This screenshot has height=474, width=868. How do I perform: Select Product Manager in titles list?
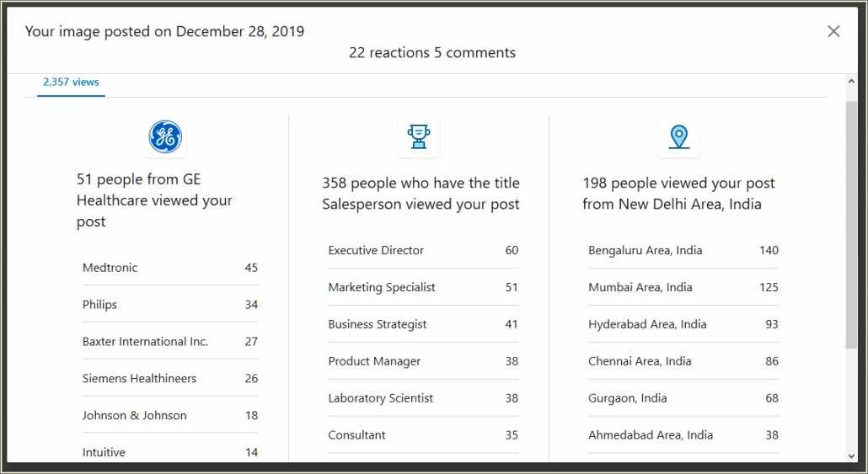tap(423, 361)
